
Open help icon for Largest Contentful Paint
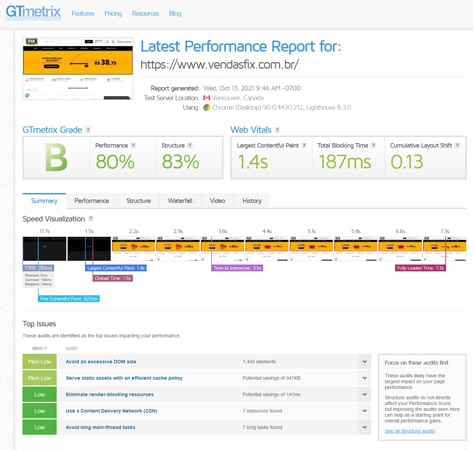coord(304,145)
